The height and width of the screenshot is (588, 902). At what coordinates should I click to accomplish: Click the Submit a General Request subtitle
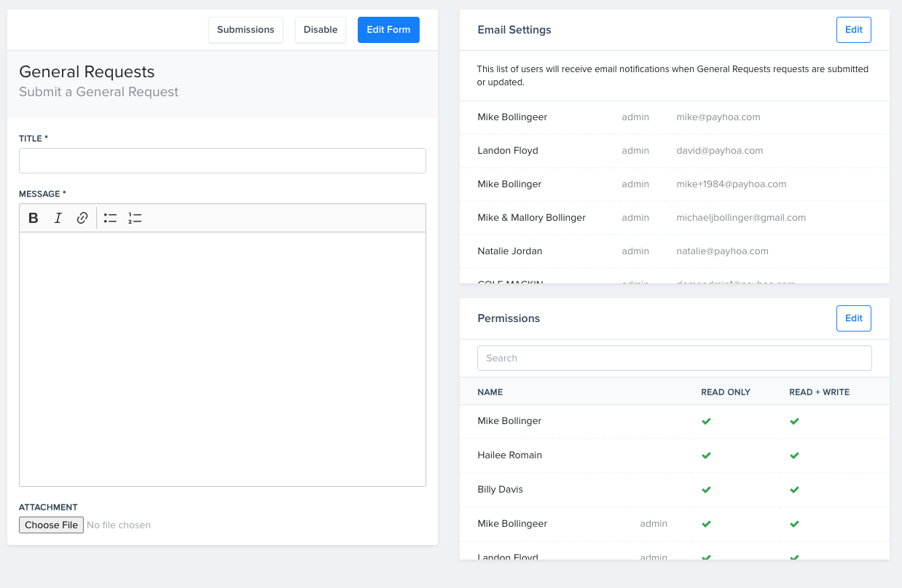[98, 92]
